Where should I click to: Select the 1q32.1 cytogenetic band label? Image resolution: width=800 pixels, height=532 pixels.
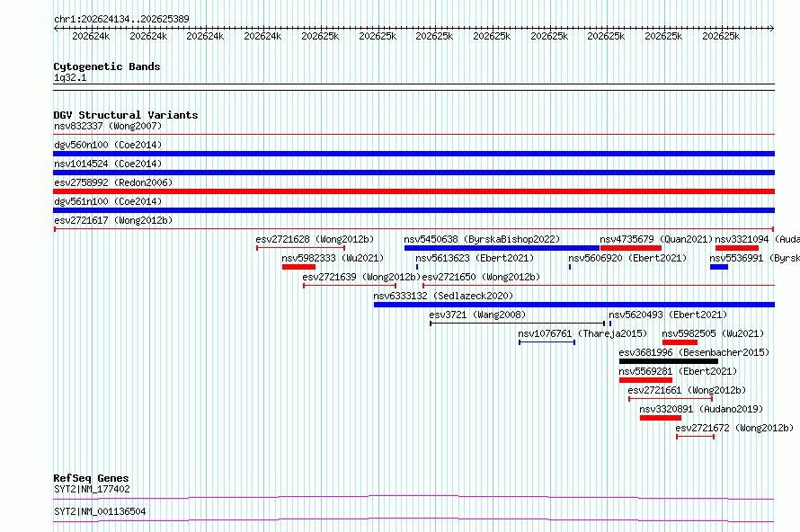[x=70, y=77]
